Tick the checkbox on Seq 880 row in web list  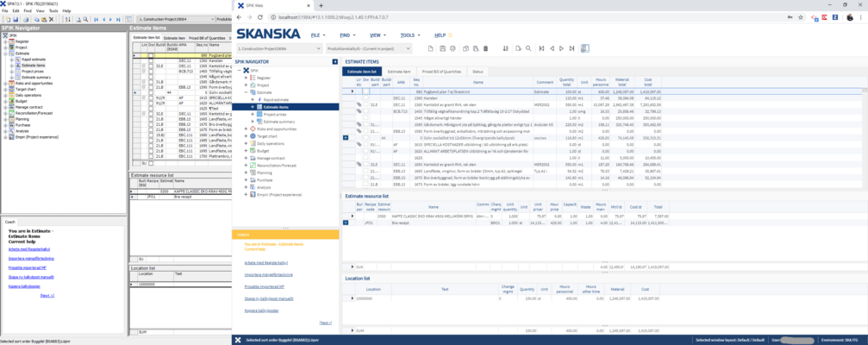pyautogui.click(x=366, y=91)
